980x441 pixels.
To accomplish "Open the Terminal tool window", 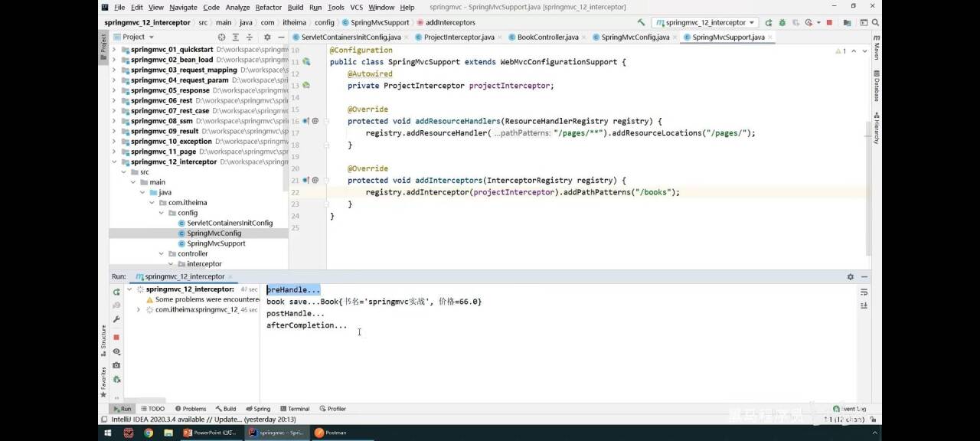I will coord(294,409).
